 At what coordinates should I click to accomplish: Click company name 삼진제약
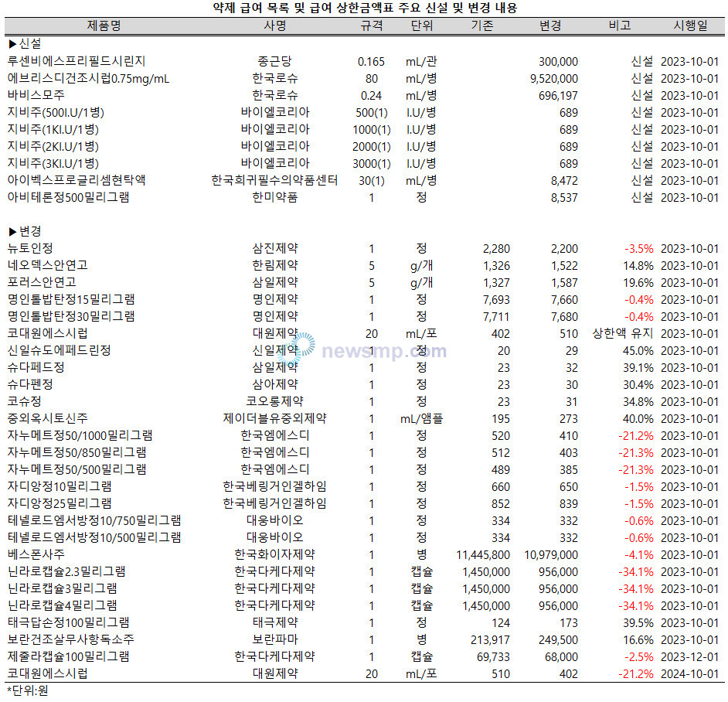click(x=275, y=248)
